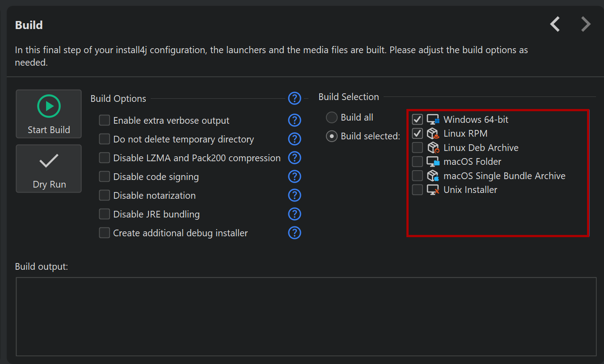Image resolution: width=604 pixels, height=364 pixels.
Task: Enable Create additional debug installer
Action: [105, 233]
